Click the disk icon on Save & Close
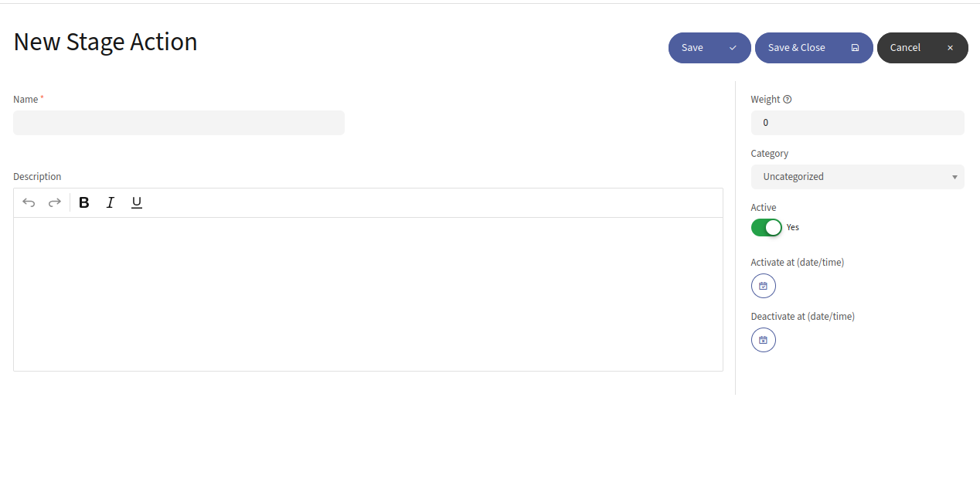The image size is (980, 489). click(855, 48)
